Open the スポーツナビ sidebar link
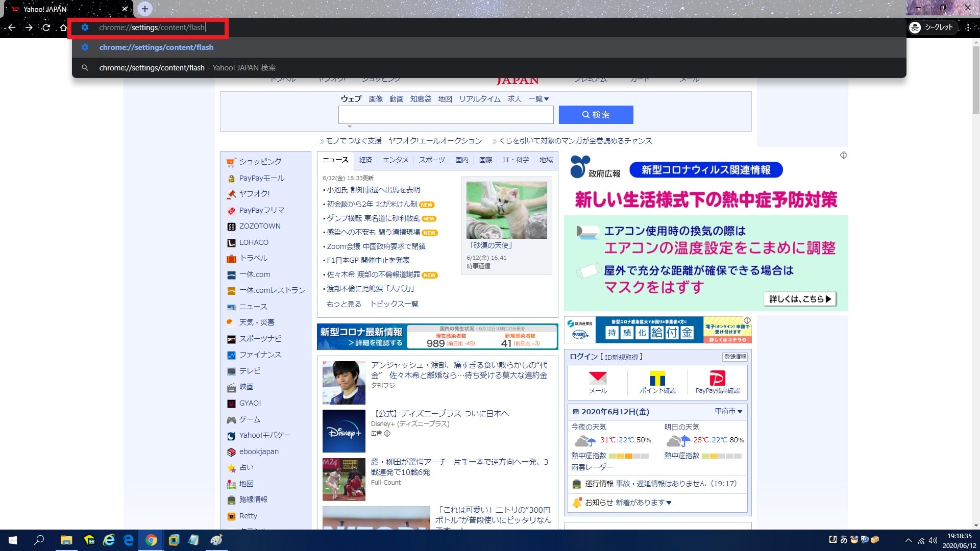Screen dimensions: 980x551 pos(260,339)
